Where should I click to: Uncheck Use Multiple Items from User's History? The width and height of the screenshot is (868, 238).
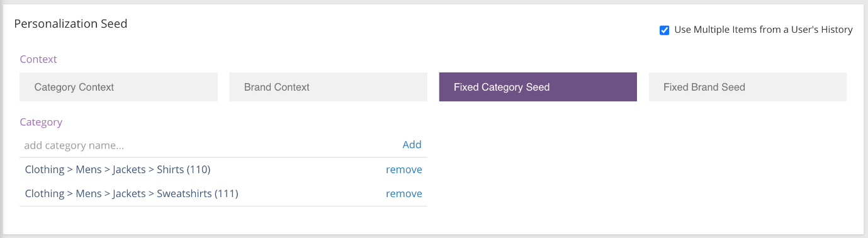(664, 30)
